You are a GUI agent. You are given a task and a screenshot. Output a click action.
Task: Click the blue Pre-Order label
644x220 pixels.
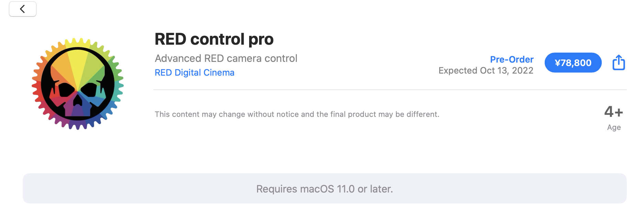[x=512, y=59]
